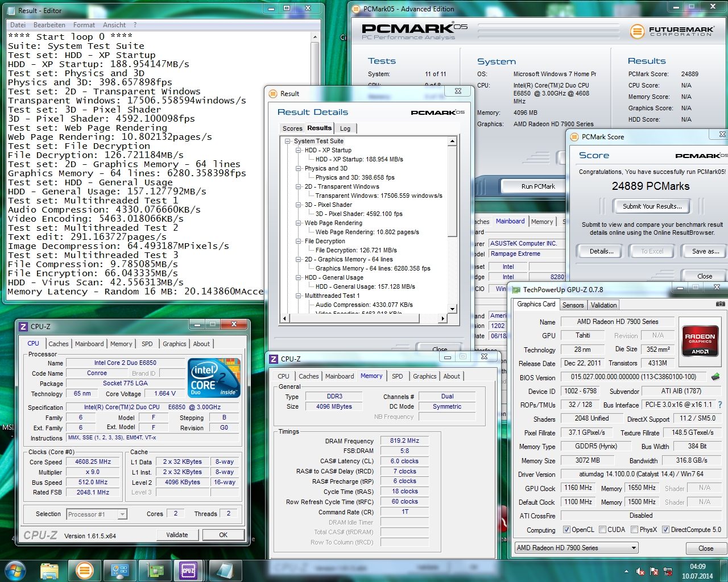Click the CPU-Z Core Speed value field
Image resolution: width=728 pixels, height=582 pixels.
(x=93, y=462)
